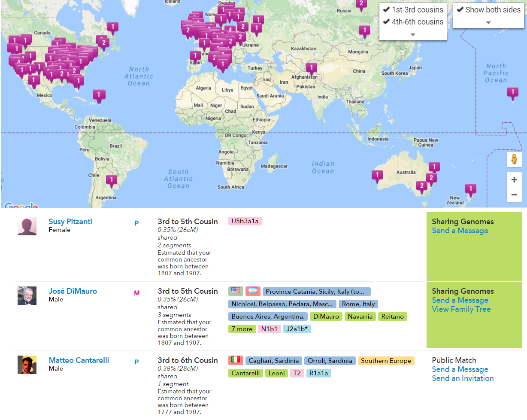Click the '3rd to 6th Cousin' relationship text
The width and height of the screenshot is (527, 420).
click(x=188, y=360)
